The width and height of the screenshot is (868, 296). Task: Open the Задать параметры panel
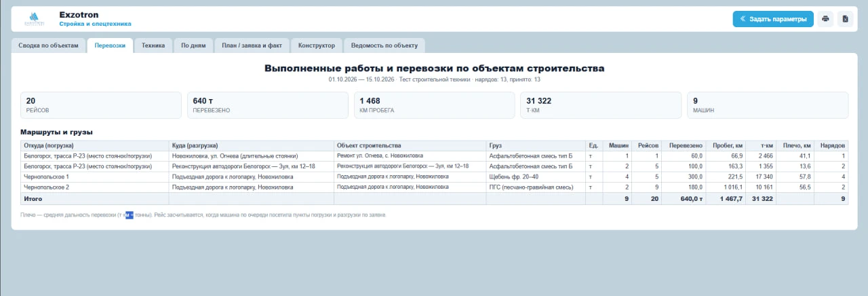tap(773, 19)
